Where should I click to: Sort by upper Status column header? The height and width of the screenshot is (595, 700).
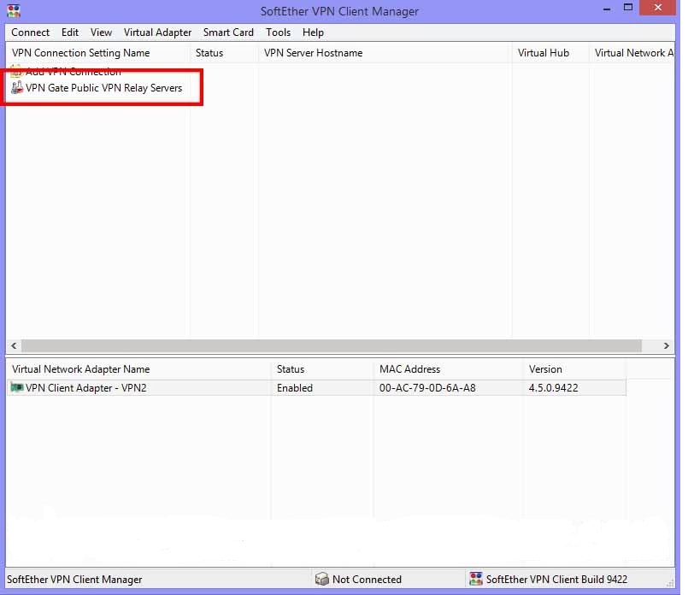click(224, 53)
